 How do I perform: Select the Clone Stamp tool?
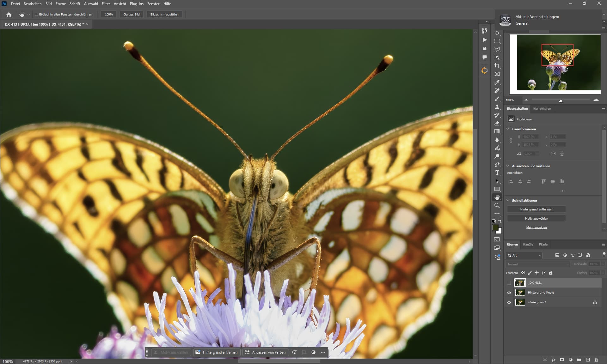point(497,107)
